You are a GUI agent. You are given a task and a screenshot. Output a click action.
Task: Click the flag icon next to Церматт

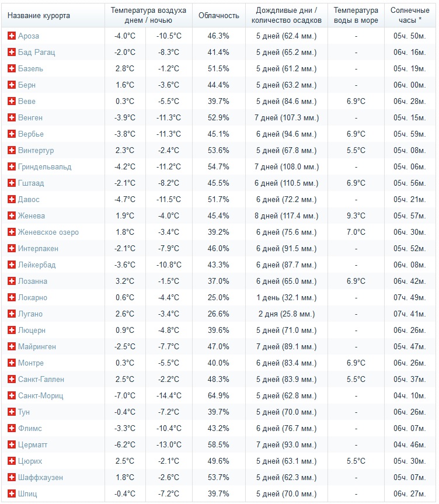pos(12,444)
